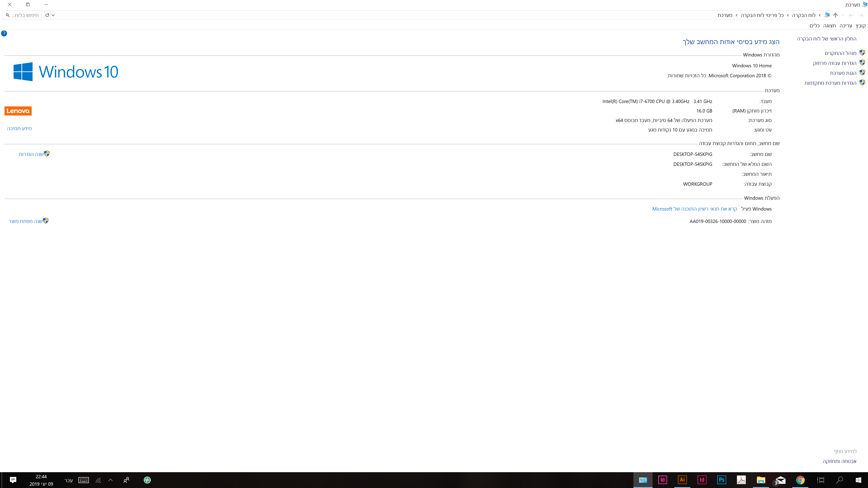Select product ID AA019-00326-10000-00000

pyautogui.click(x=718, y=221)
